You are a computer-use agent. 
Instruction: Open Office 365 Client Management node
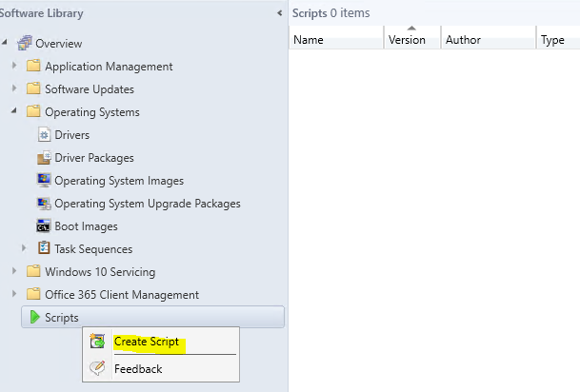point(122,294)
